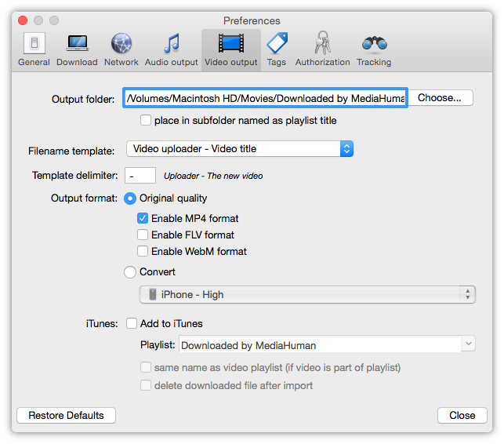
Task: Switch to the Tags tab label
Action: tap(277, 62)
